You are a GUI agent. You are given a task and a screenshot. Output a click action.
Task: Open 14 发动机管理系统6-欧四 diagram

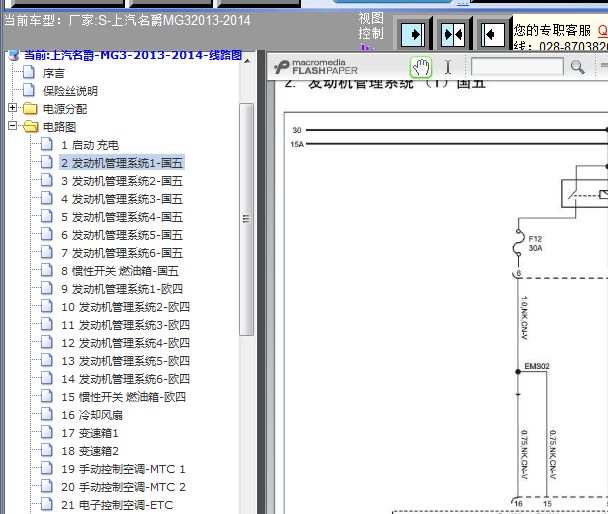tap(126, 379)
